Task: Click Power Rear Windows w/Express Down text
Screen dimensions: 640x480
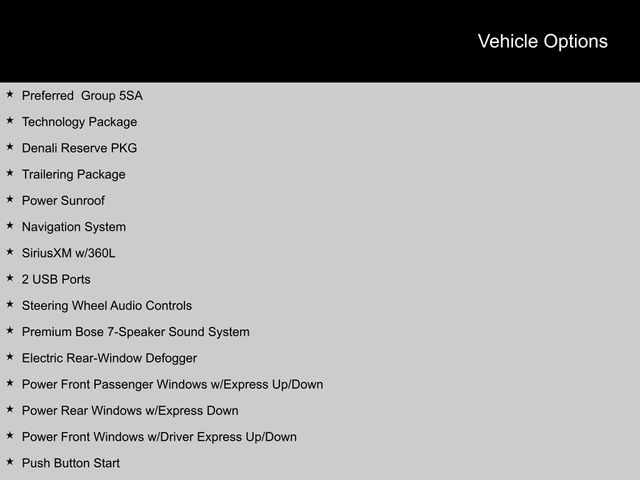Action: tap(130, 411)
